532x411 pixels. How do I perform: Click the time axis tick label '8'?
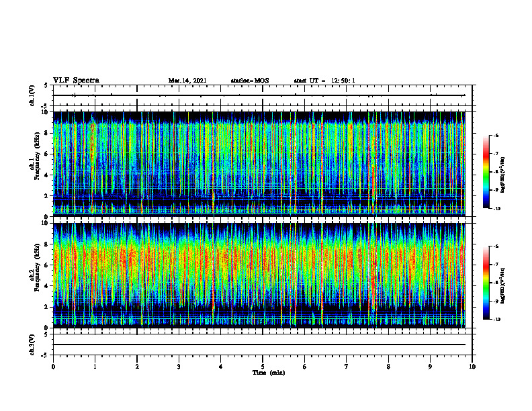[x=388, y=367]
